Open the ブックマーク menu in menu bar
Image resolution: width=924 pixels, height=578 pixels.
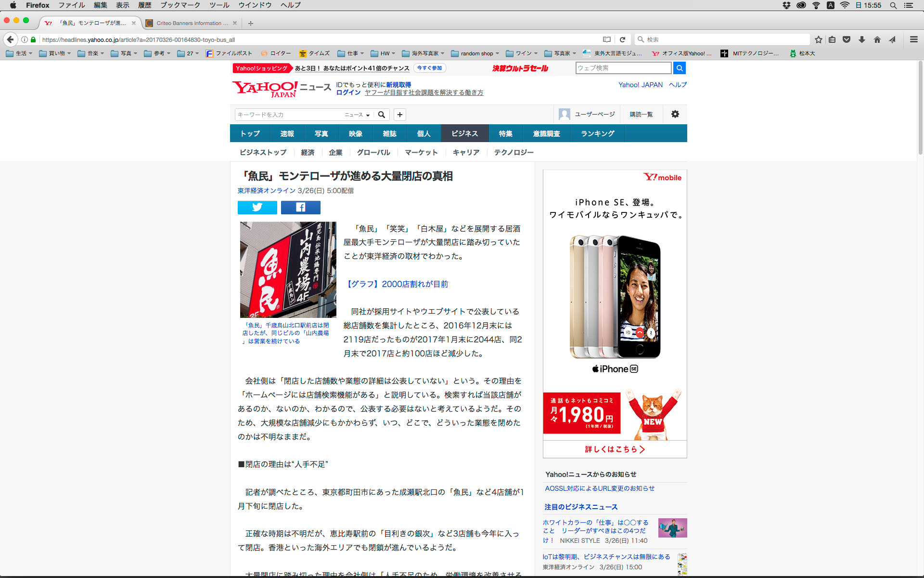[x=180, y=5]
